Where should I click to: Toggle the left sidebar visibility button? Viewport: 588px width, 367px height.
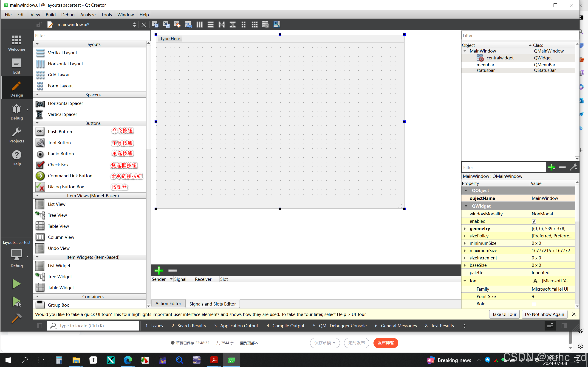tap(39, 326)
